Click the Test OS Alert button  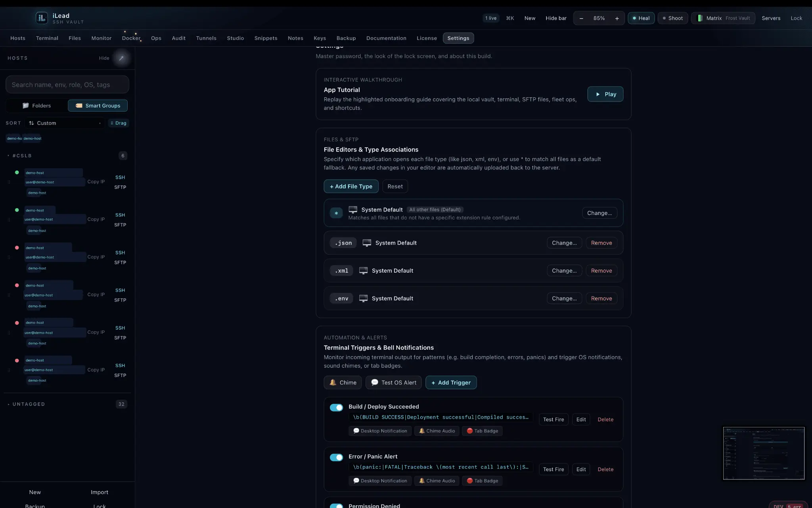(393, 383)
